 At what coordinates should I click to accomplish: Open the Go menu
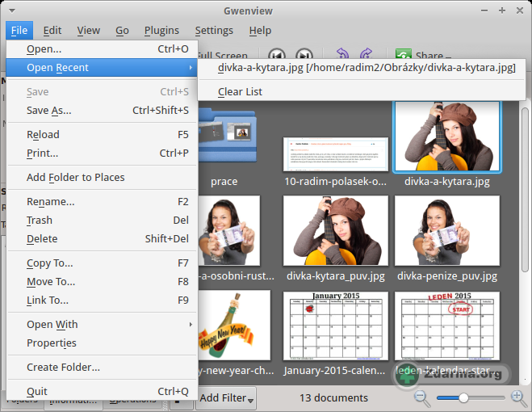(122, 31)
